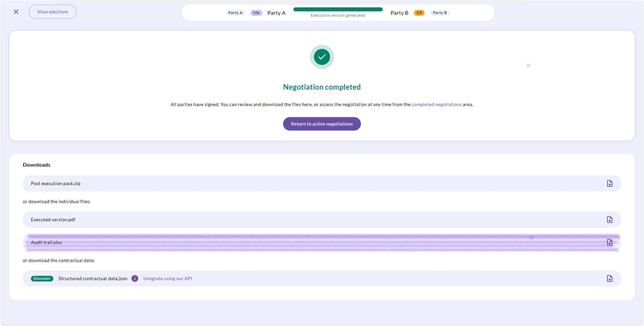Select the orange CP badge near Party B
Screen dimensions: 644x326
[419, 13]
